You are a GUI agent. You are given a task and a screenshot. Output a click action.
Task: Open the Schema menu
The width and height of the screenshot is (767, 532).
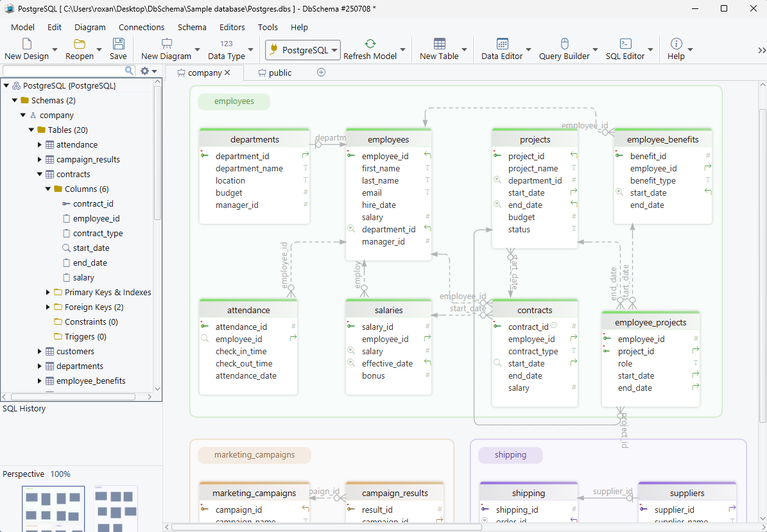point(192,28)
